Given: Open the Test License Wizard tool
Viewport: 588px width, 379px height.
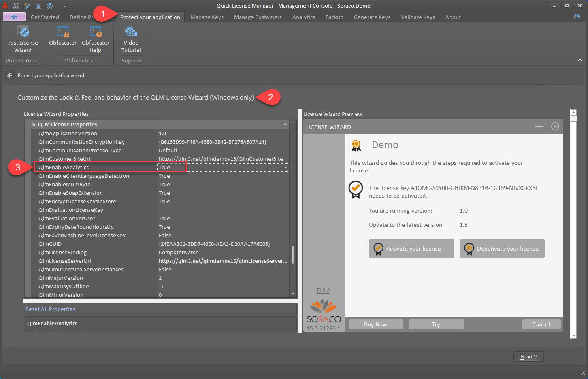Looking at the screenshot, I should (23, 39).
